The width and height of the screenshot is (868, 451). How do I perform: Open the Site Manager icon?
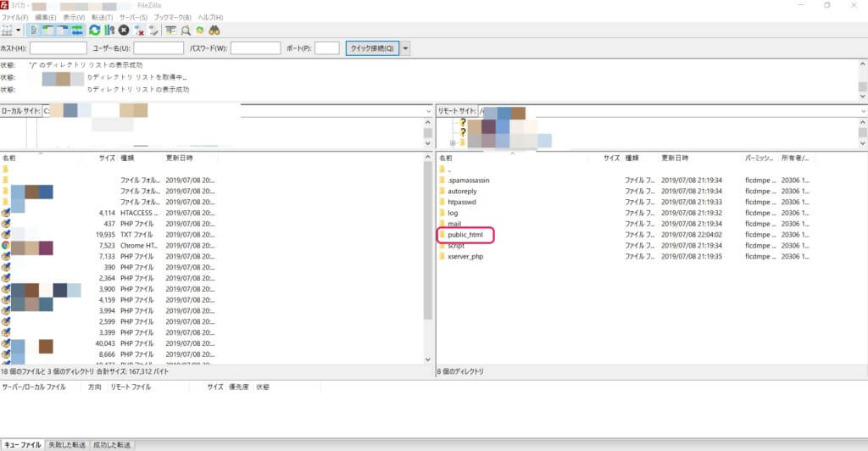click(7, 31)
